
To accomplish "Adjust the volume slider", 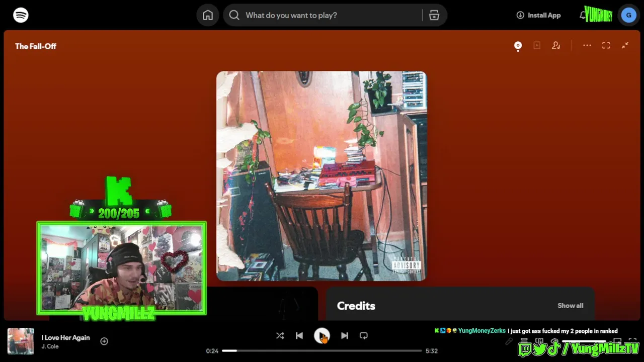I will [584, 341].
